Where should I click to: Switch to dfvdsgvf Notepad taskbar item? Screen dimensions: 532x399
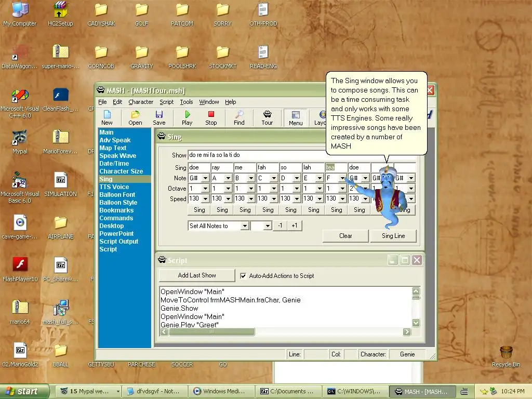(154, 391)
